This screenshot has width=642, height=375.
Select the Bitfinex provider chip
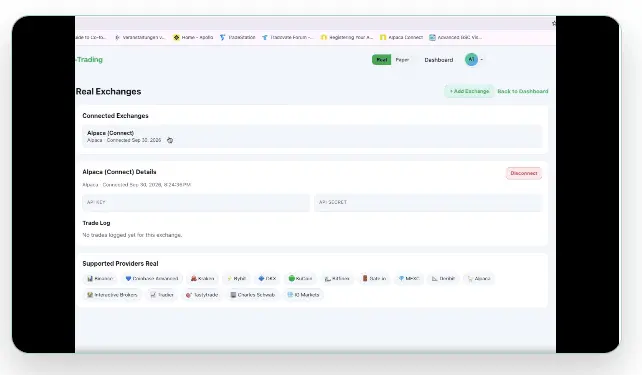coord(337,278)
